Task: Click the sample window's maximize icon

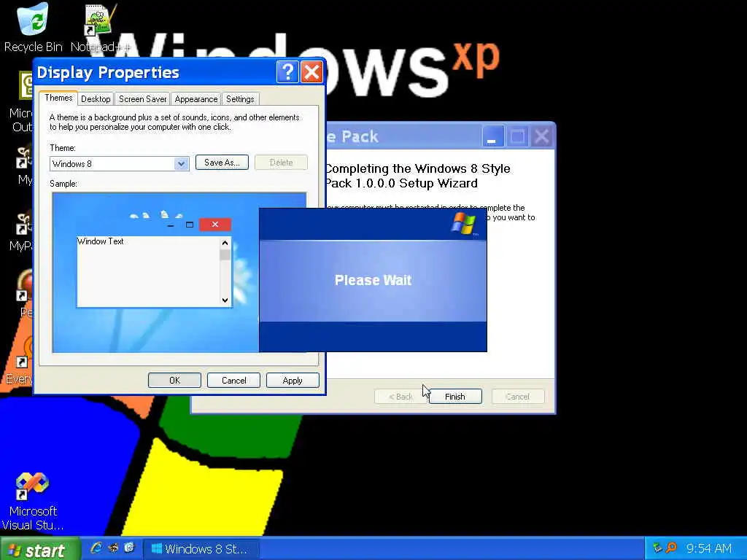Action: [x=190, y=225]
